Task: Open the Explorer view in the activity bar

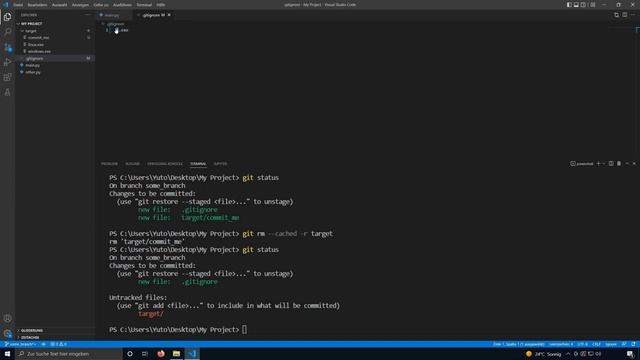Action: coord(7,17)
